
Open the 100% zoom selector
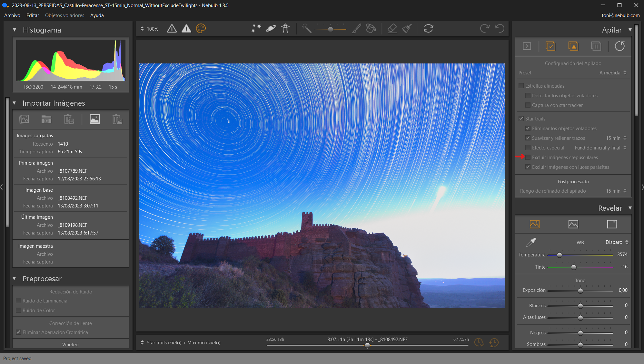[150, 29]
